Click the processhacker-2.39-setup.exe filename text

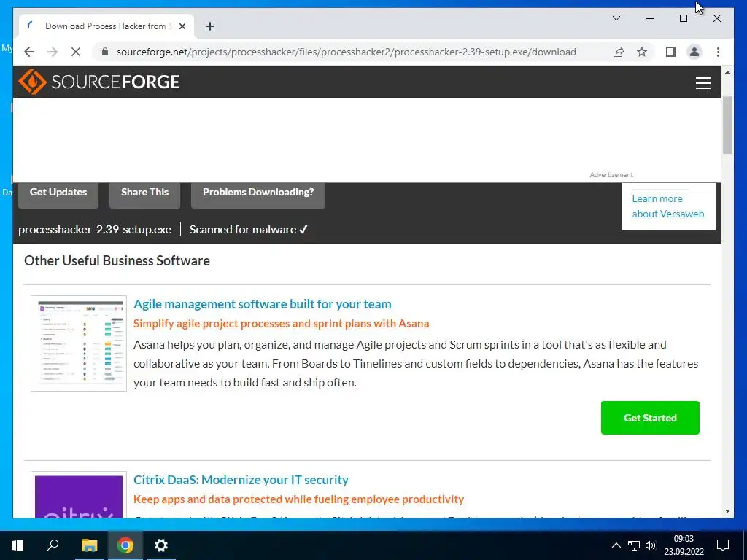coord(95,230)
